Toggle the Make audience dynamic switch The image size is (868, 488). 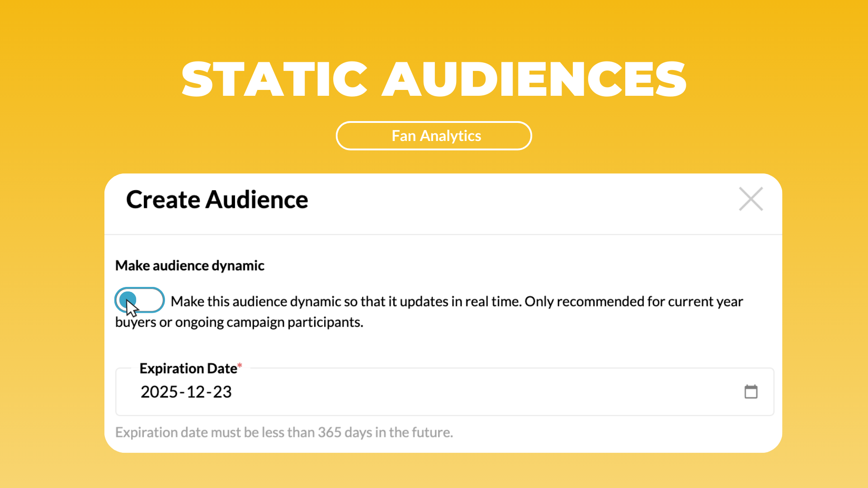[140, 300]
